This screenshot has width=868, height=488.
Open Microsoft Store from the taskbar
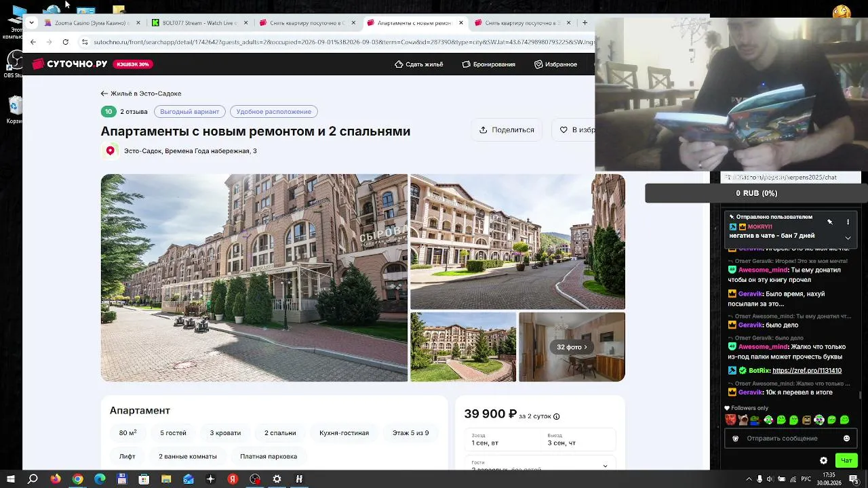(144, 479)
